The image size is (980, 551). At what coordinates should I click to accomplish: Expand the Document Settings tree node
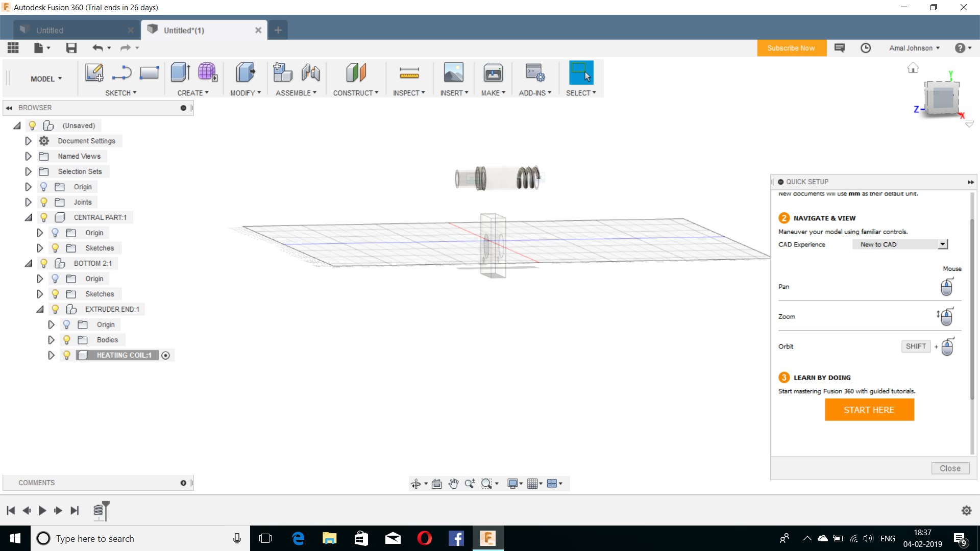[x=28, y=141]
